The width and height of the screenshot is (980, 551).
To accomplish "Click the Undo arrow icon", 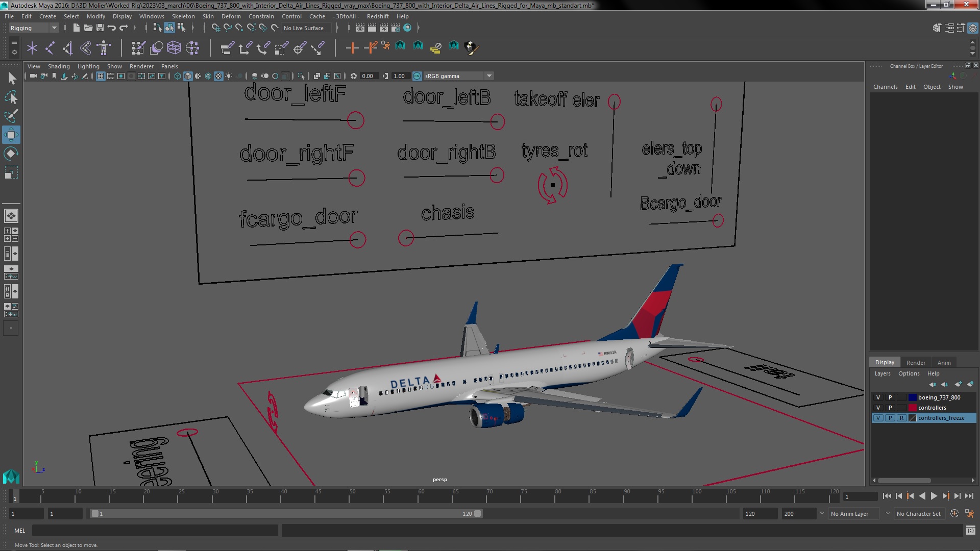I will tap(112, 28).
